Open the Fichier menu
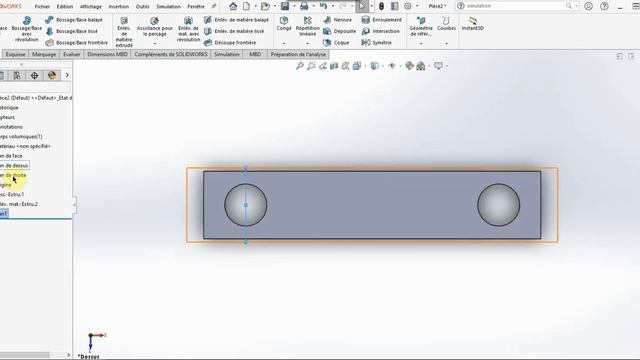This screenshot has height=360, width=640. coord(42,7)
